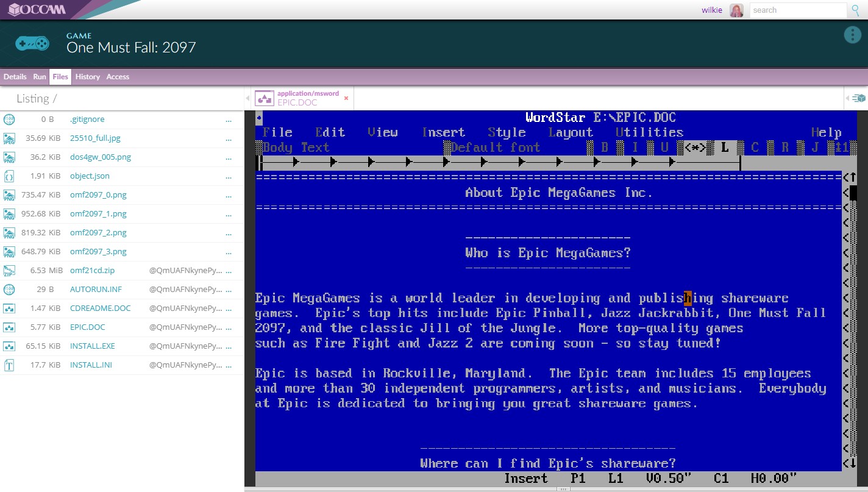Click the INSTALL.EXE file icon
This screenshot has height=492, width=868.
pos(9,346)
